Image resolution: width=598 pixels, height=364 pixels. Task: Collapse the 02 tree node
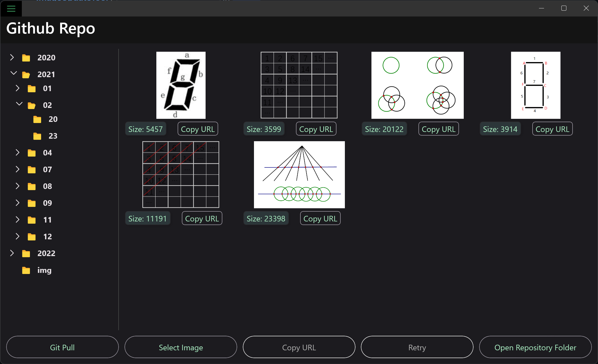click(19, 103)
